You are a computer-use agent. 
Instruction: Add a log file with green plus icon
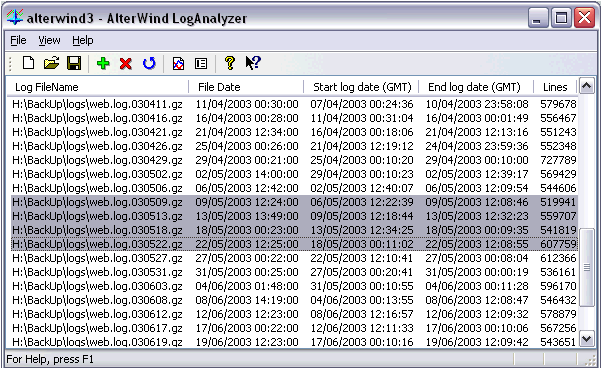tap(103, 63)
